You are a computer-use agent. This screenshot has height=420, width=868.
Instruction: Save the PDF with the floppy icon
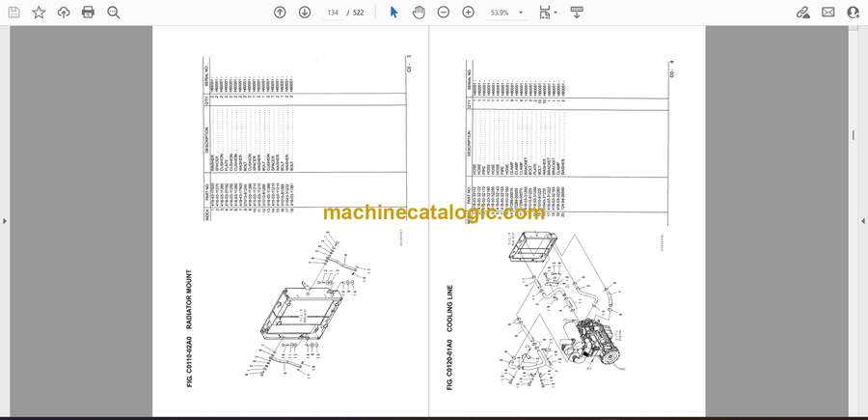click(14, 13)
